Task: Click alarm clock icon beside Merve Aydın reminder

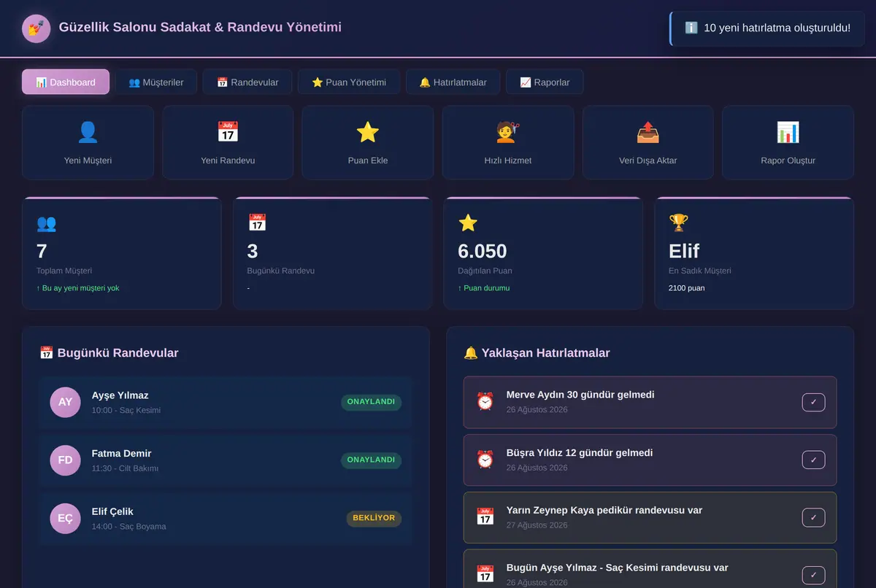Action: tap(485, 401)
